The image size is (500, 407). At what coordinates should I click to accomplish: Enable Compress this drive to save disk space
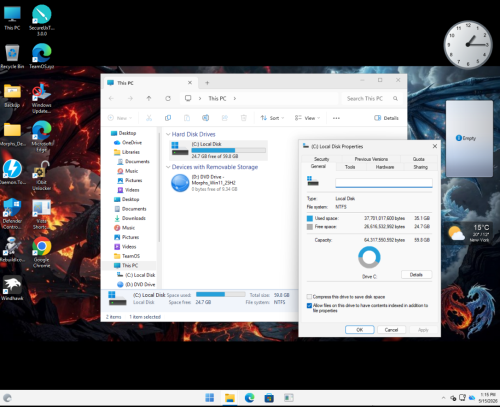(309, 297)
